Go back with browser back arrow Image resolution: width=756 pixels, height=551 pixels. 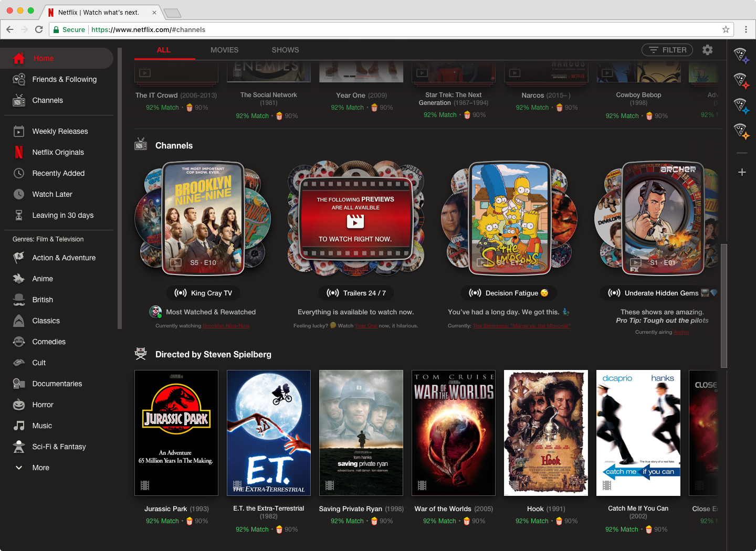(x=10, y=29)
